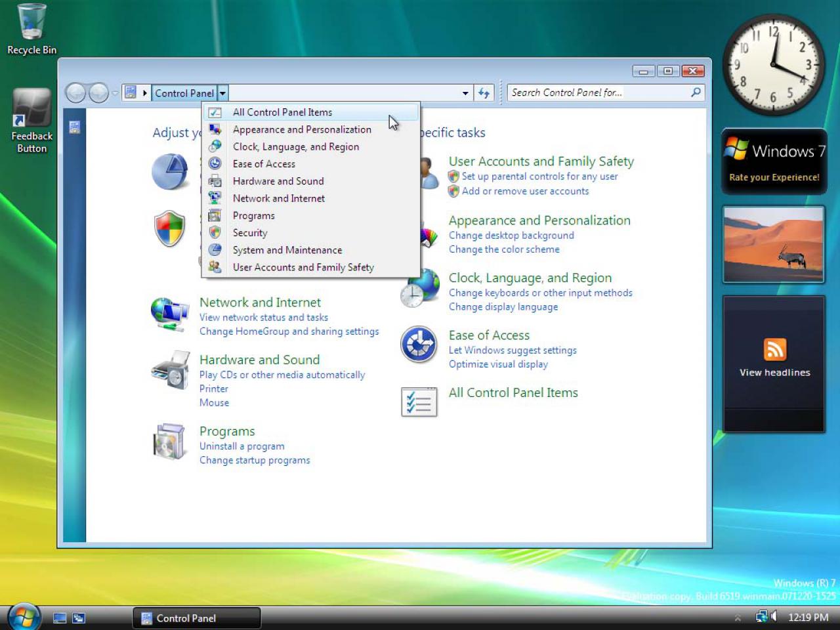840x630 pixels.
Task: Click Uninstall a program link
Action: [x=242, y=446]
